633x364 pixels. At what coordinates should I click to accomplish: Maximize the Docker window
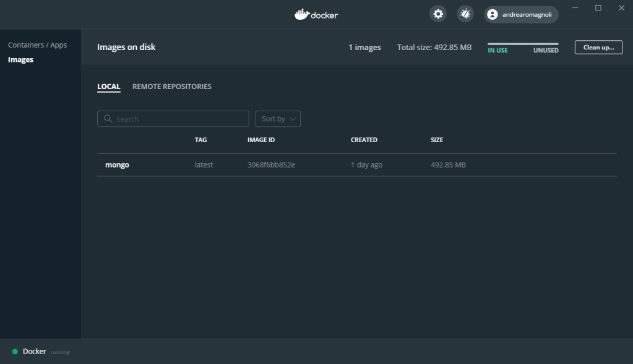pyautogui.click(x=598, y=7)
